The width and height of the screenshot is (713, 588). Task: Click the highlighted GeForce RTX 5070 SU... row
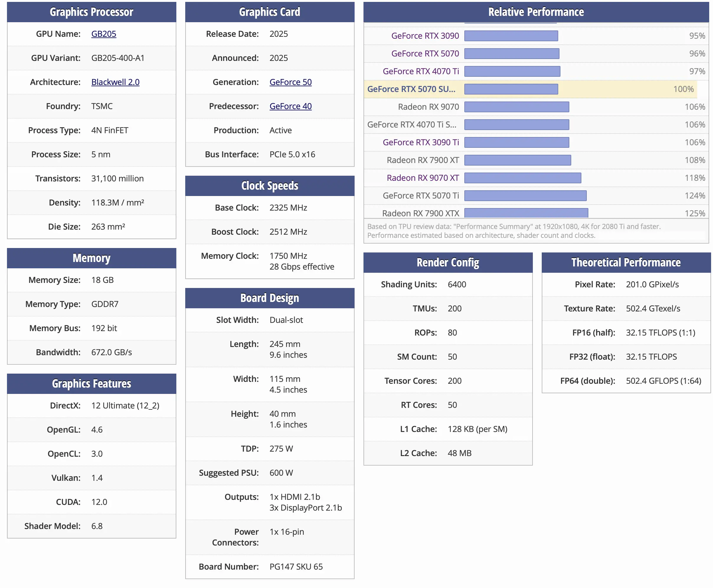pyautogui.click(x=530, y=89)
